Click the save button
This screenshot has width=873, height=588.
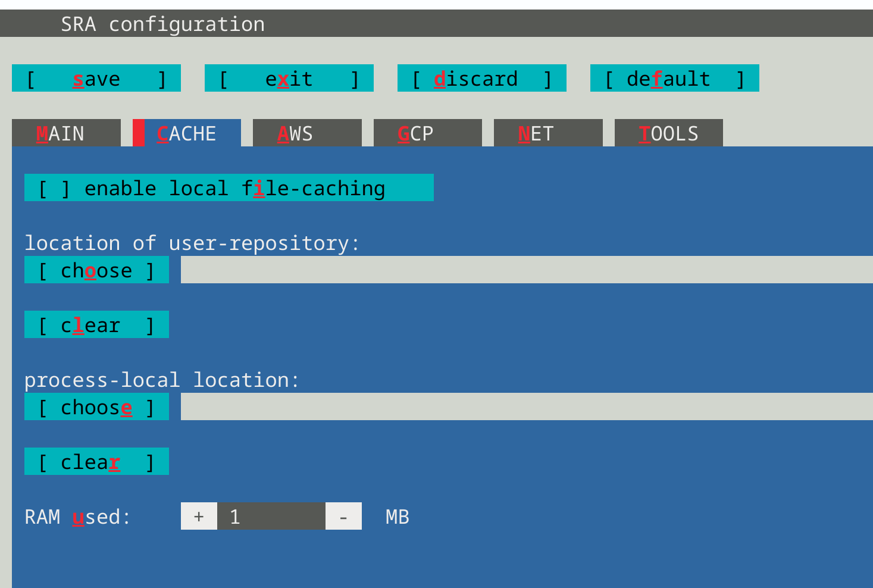[96, 78]
